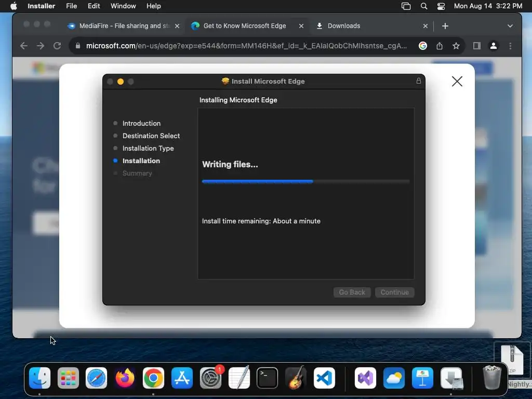This screenshot has width=532, height=399.
Task: Select the Installation step
Action: point(141,161)
